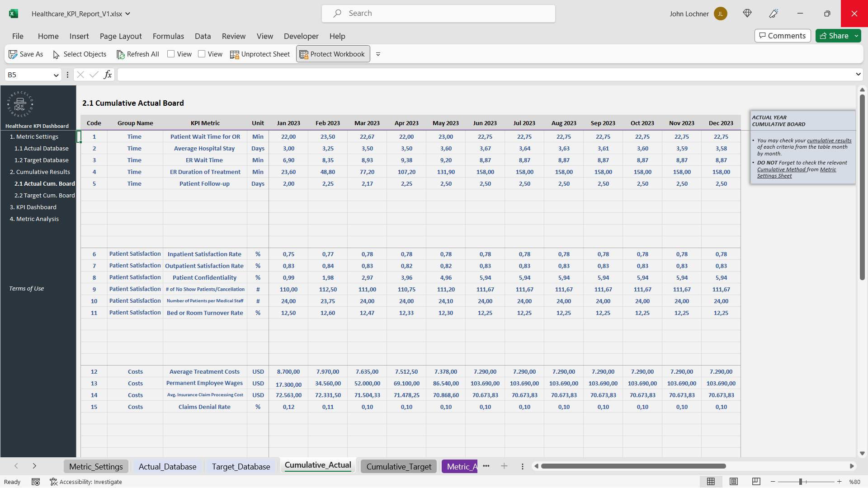Click John Lochner account avatar
The image size is (868, 488).
pyautogui.click(x=721, y=14)
